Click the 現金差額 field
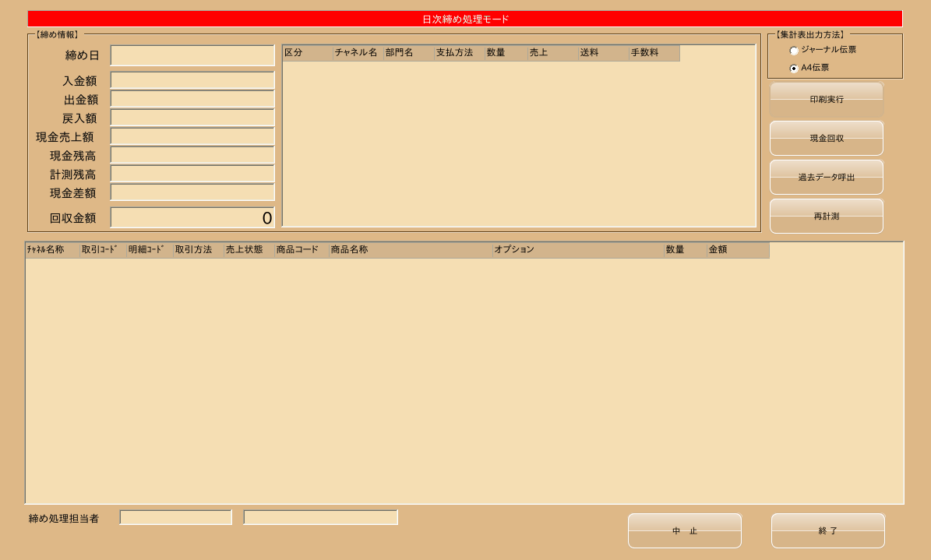Image resolution: width=931 pixels, height=560 pixels. (192, 192)
